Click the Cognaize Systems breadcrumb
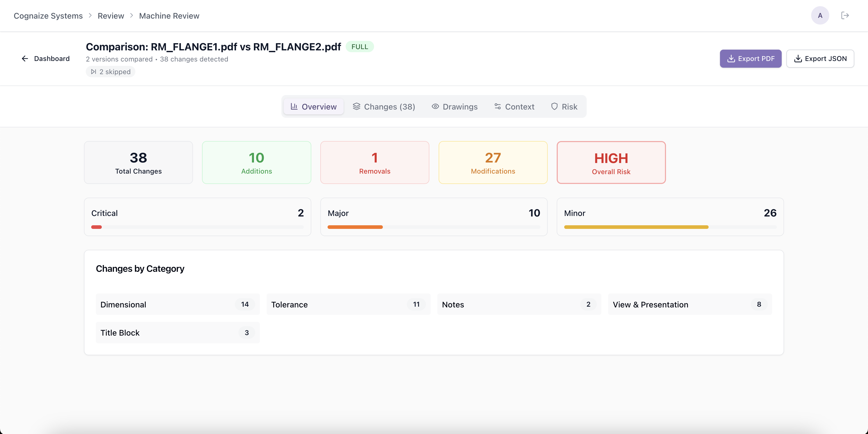The image size is (868, 434). [48, 16]
